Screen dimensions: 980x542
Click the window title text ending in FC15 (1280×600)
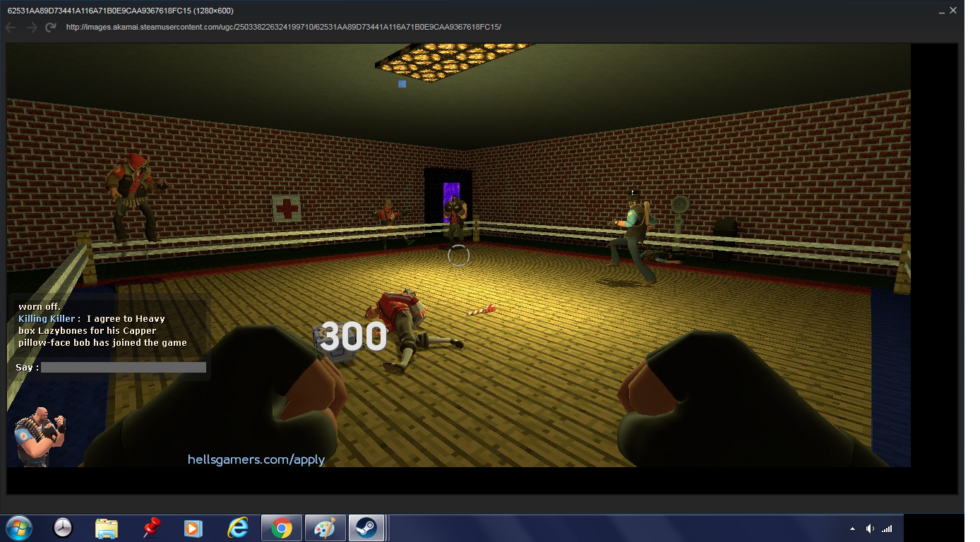coord(120,11)
